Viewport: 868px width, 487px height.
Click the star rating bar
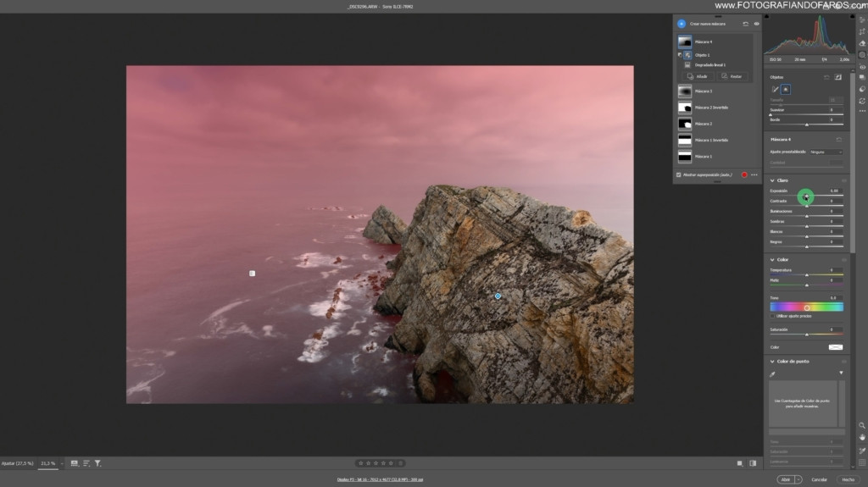coord(379,463)
